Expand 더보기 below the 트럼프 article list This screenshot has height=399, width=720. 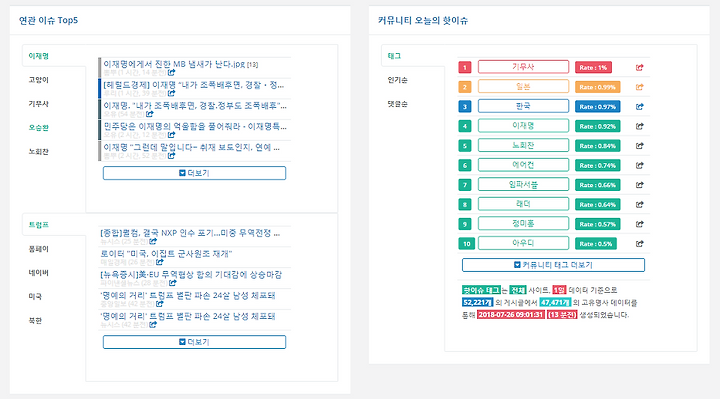point(194,342)
